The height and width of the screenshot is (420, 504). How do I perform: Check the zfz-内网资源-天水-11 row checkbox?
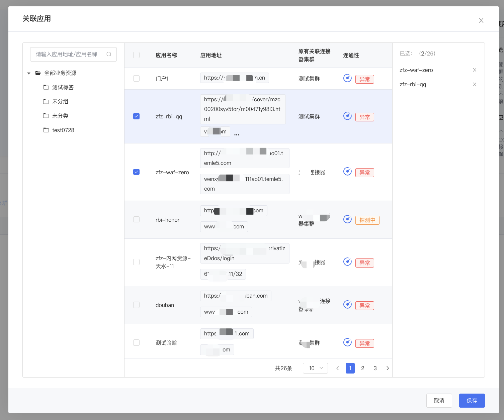pyautogui.click(x=136, y=262)
